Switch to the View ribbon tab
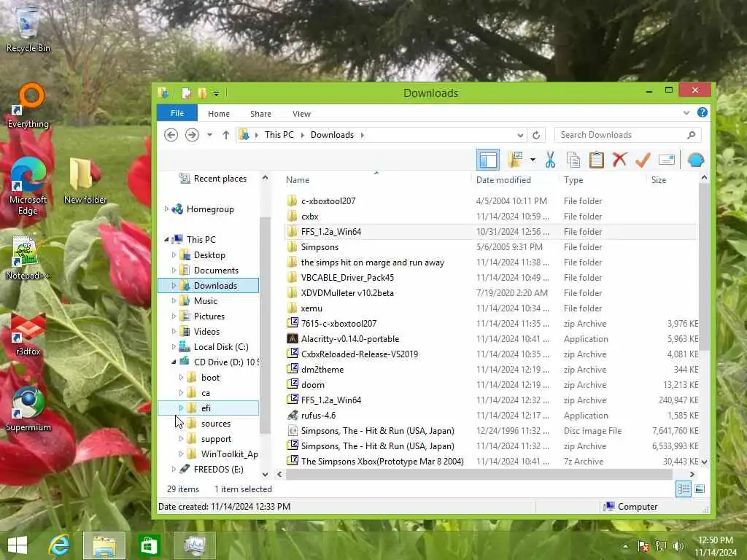 pos(301,113)
